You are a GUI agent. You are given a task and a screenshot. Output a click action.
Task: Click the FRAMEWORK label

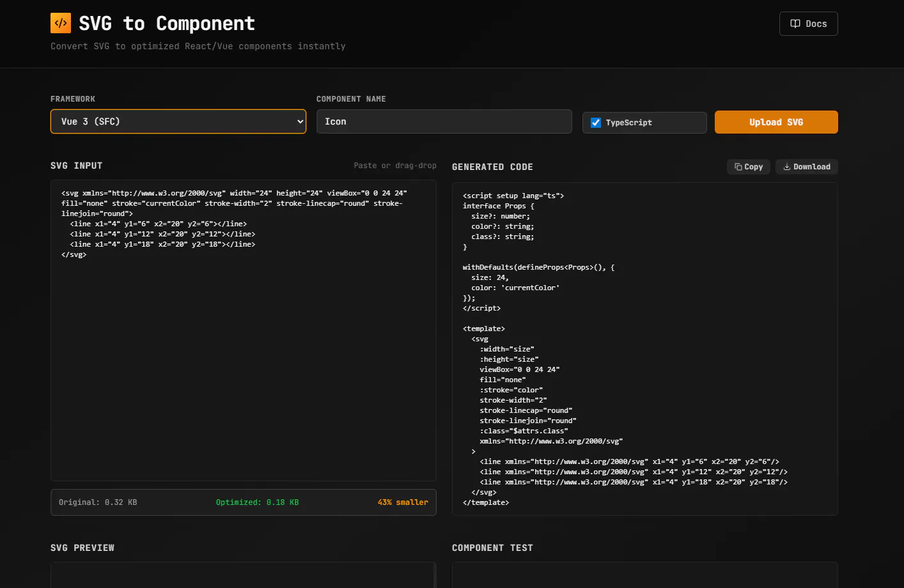73,99
